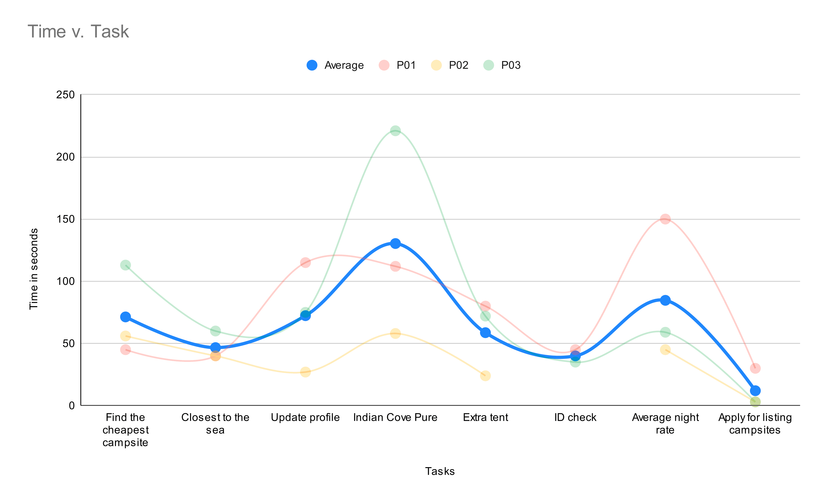Click the 250 value on the y-axis
The width and height of the screenshot is (832, 504).
(65, 95)
